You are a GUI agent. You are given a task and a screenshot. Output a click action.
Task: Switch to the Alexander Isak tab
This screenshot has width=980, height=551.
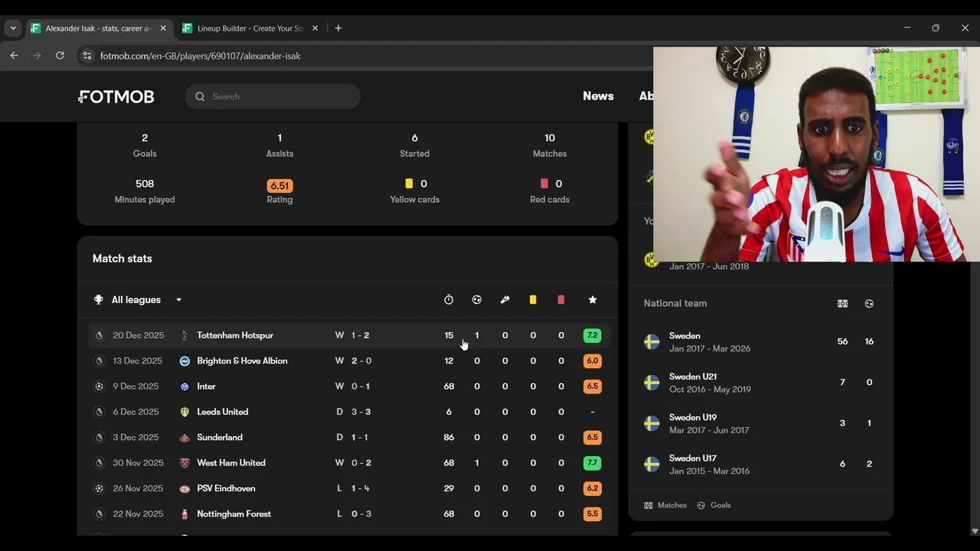click(x=99, y=28)
